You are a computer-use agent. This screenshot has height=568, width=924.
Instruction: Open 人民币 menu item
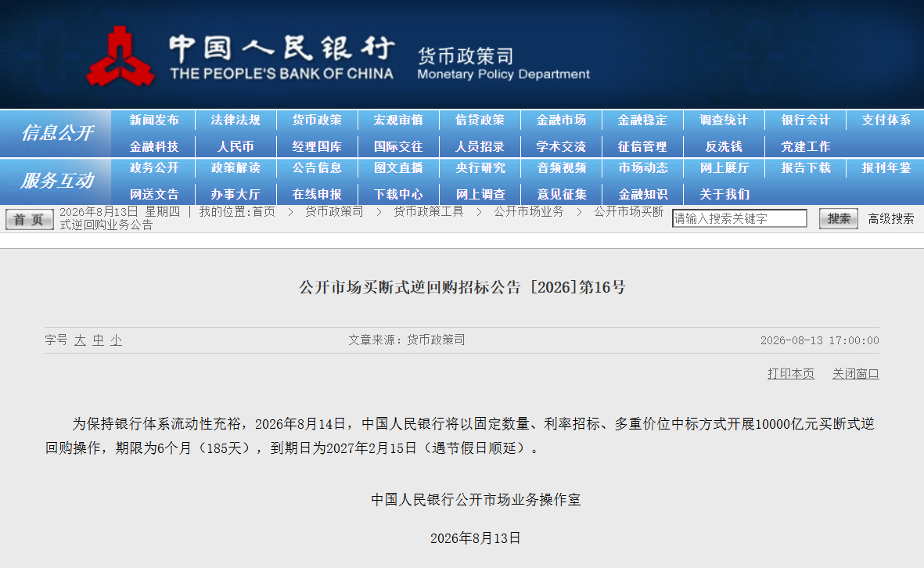[235, 147]
